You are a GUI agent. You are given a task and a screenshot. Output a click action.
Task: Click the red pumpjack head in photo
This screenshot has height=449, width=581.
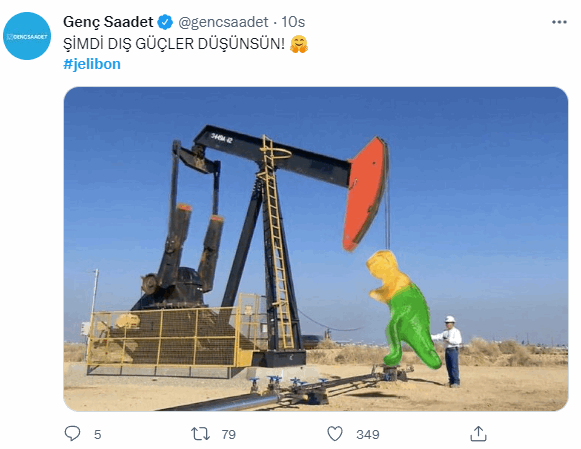[x=365, y=194]
